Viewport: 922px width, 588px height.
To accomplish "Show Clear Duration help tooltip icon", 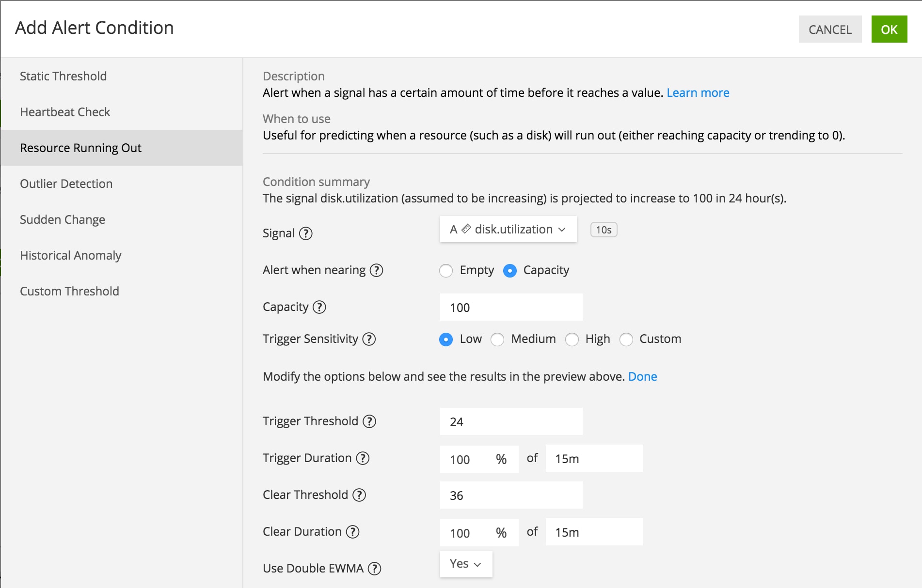I will (x=352, y=532).
